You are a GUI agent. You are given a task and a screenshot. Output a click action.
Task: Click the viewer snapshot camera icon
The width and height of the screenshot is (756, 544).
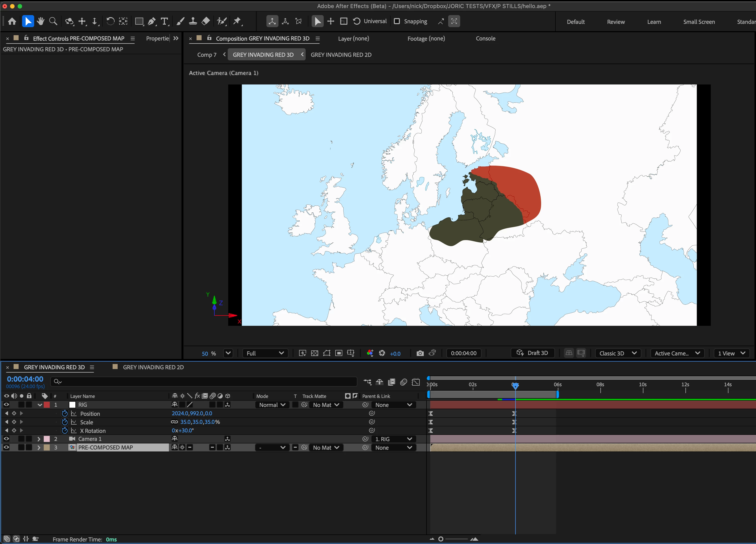pos(420,353)
